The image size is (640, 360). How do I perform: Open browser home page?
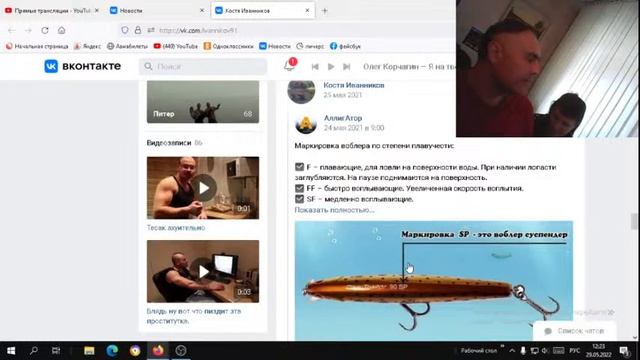(61, 30)
